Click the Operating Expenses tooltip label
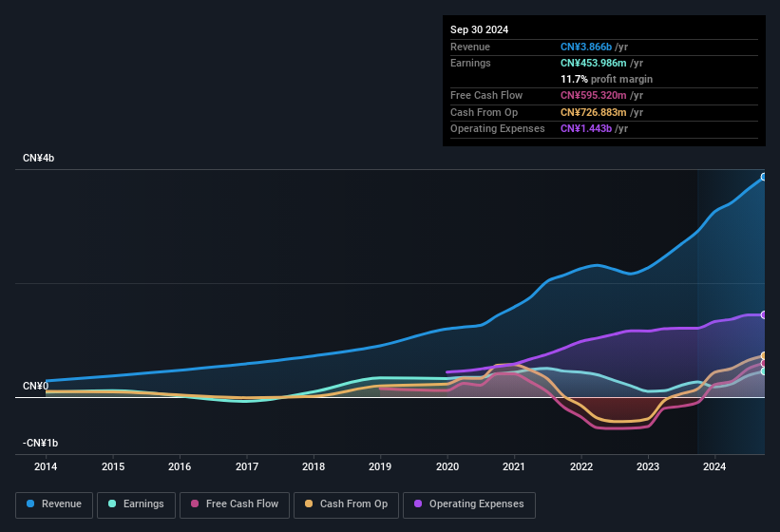Image resolution: width=780 pixels, height=532 pixels. coord(498,128)
